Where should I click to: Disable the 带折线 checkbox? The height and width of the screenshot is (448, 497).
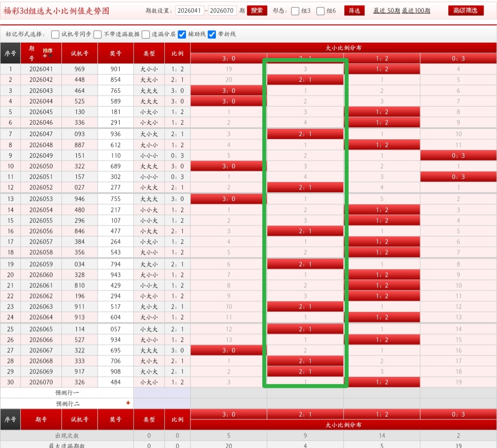(212, 34)
